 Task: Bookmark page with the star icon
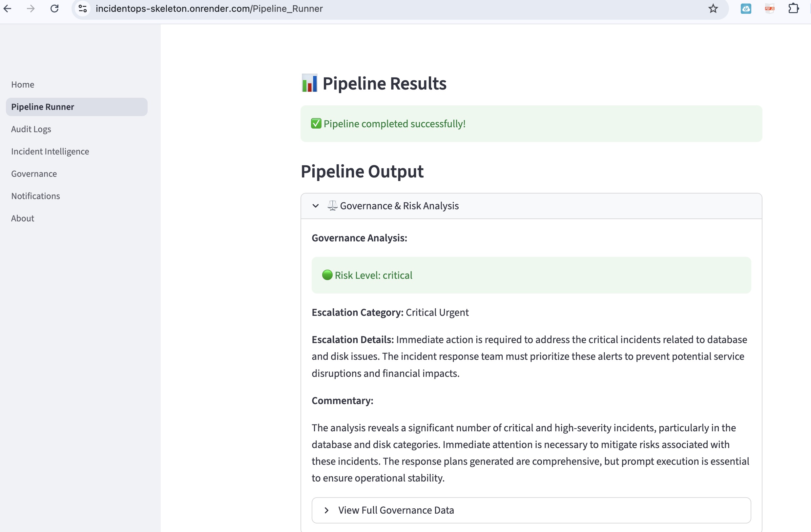tap(713, 9)
